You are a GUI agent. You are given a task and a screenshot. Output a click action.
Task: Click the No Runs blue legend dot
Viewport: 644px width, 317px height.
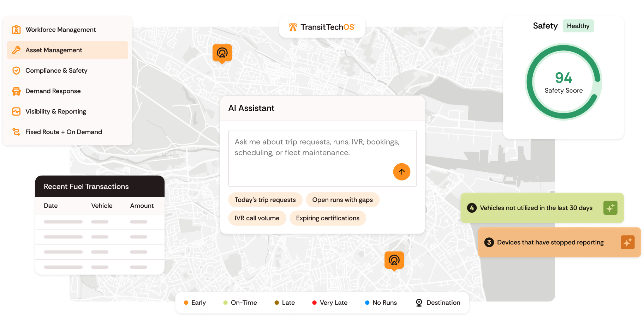tap(367, 303)
